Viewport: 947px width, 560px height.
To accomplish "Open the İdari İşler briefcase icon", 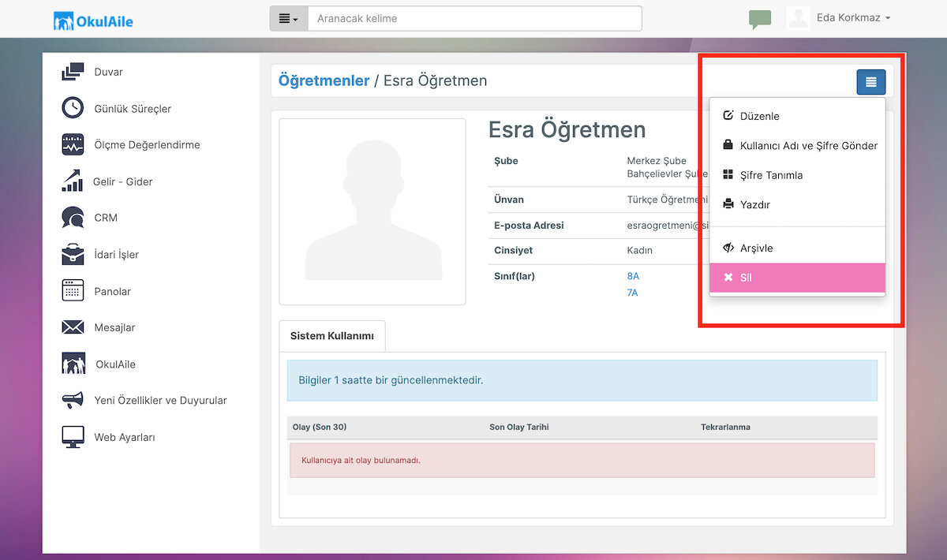I will (x=73, y=254).
